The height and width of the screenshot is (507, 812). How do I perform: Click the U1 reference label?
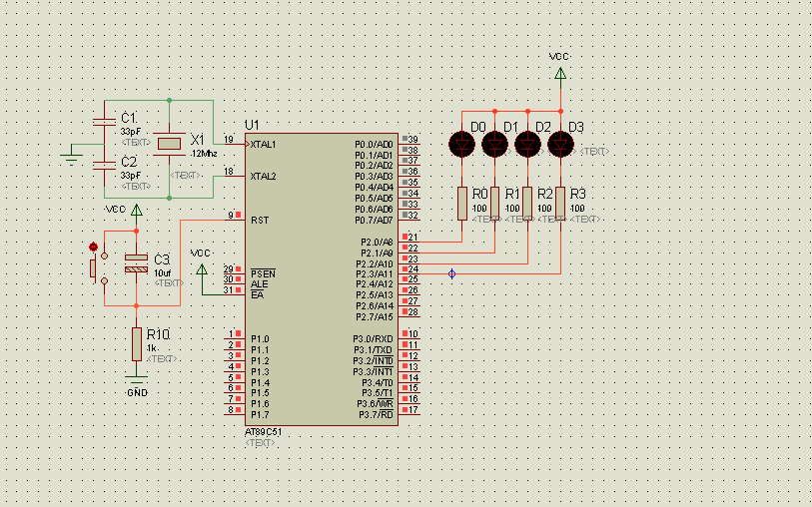252,125
